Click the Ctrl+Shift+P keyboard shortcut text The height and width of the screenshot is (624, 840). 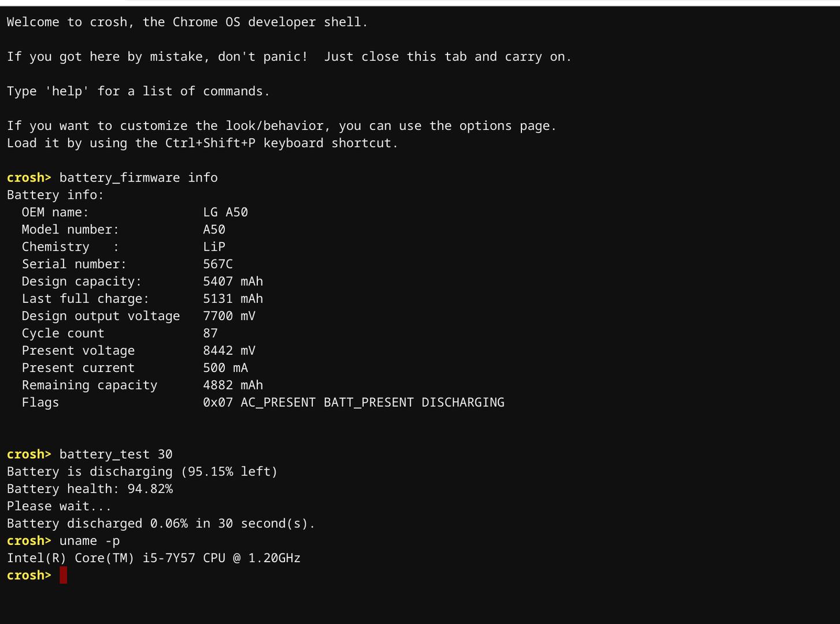[x=210, y=143]
